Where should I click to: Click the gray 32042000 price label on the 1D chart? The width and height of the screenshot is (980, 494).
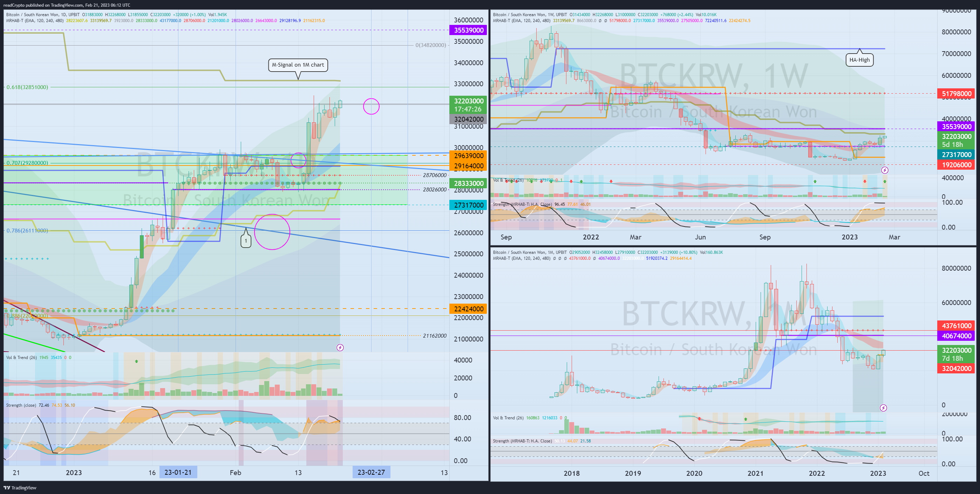coord(468,119)
